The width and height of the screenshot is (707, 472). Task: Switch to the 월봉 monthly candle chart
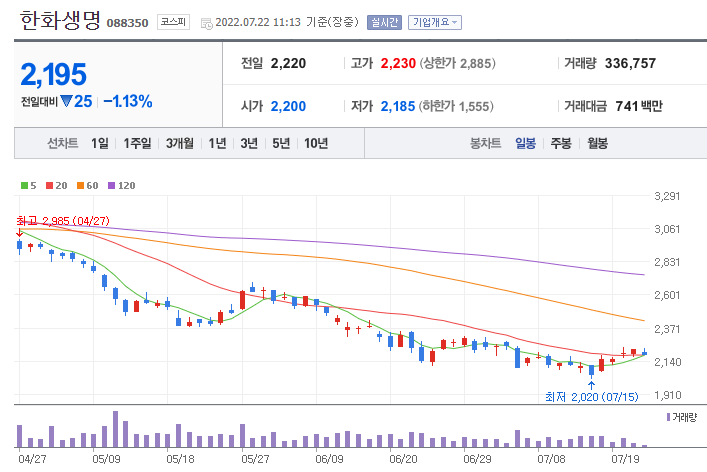pyautogui.click(x=597, y=143)
